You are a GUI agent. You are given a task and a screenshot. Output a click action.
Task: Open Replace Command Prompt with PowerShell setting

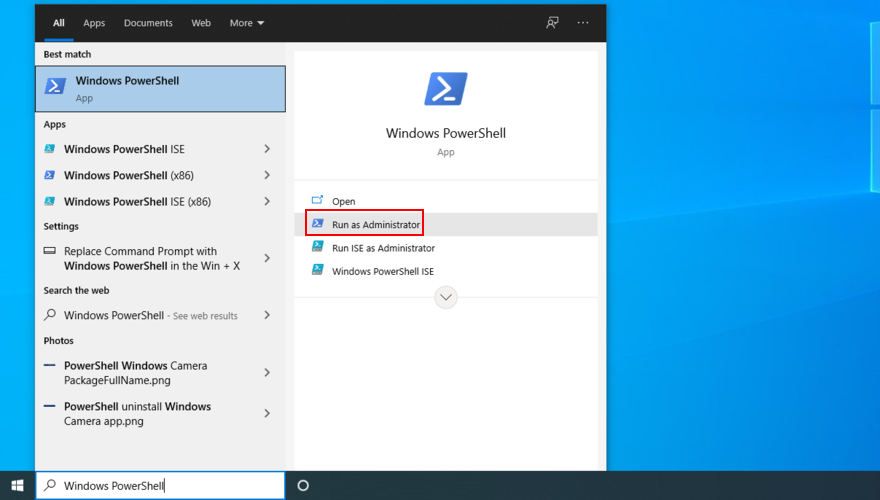pyautogui.click(x=161, y=258)
